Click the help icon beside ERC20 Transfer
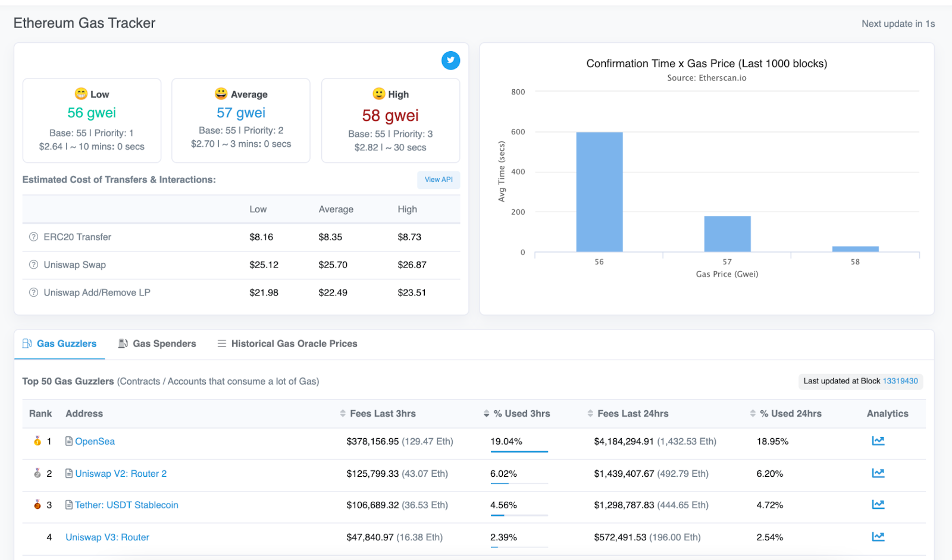 [33, 237]
